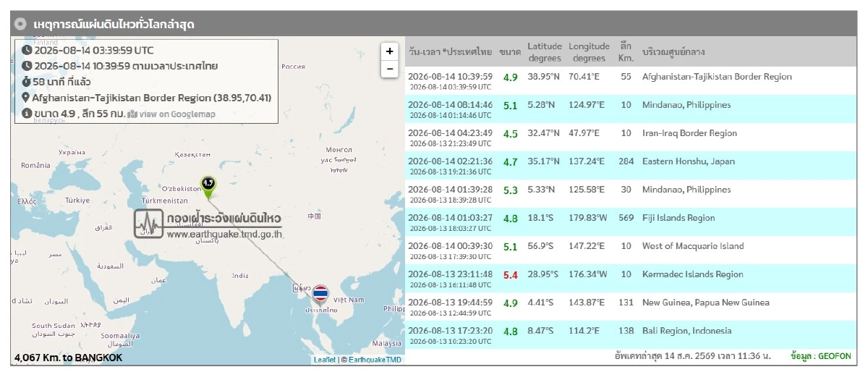This screenshot has height=380, width=868.
Task: Click the 2026-08-14 08:14:46 timestamp
Action: 450,105
